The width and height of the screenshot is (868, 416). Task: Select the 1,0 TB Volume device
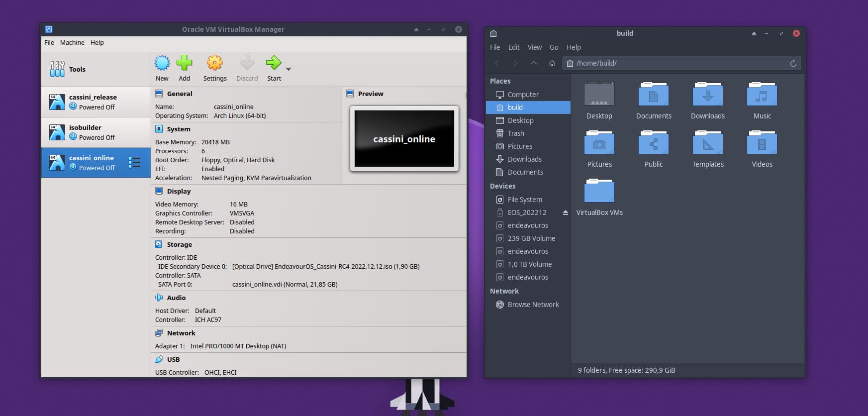(528, 264)
